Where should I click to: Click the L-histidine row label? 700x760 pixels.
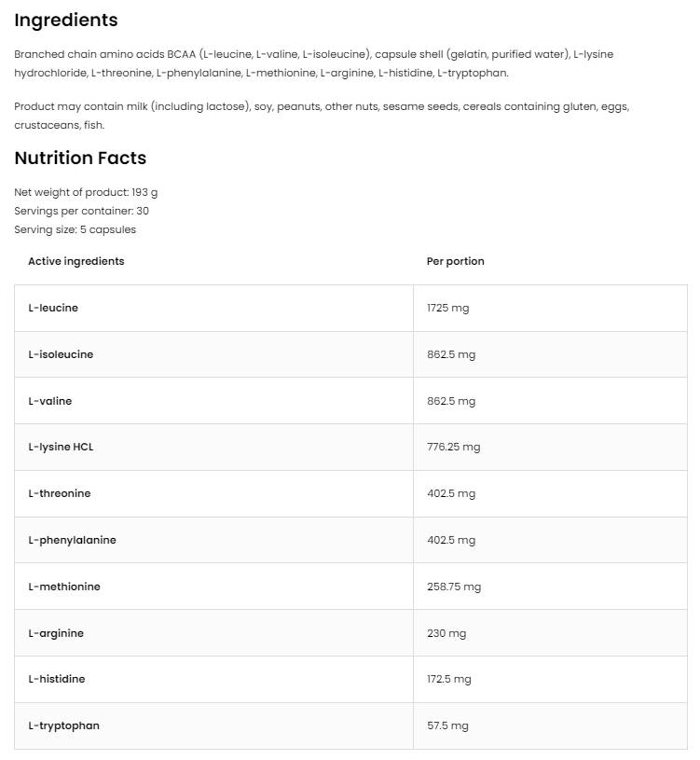coord(56,679)
